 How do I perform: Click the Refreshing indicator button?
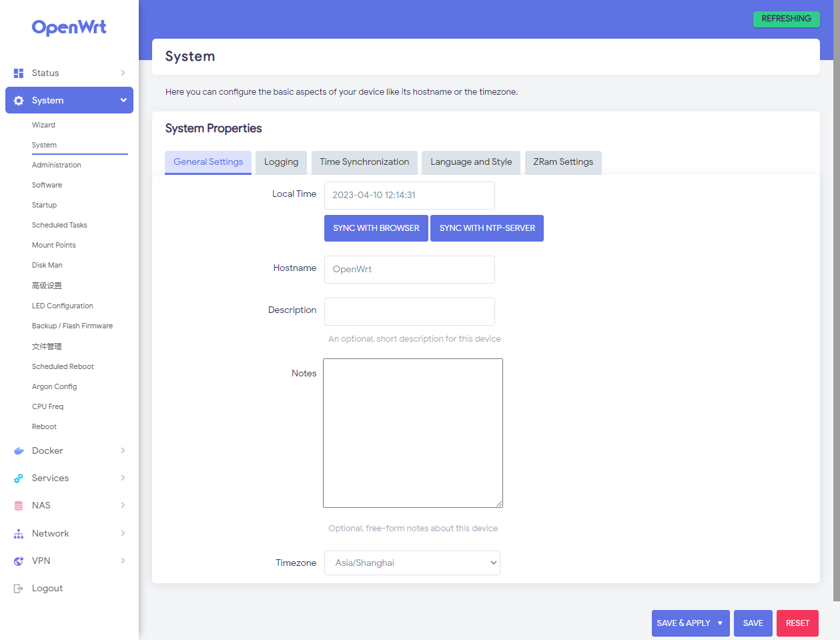[787, 19]
